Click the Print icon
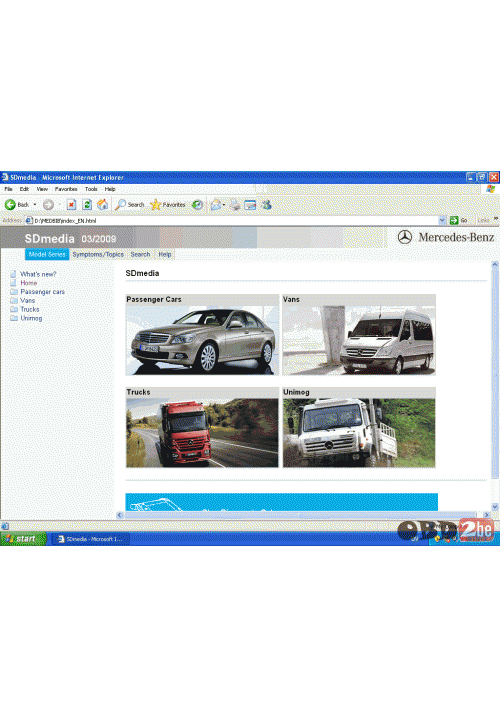Screen dimensions: 500x717 [235, 205]
